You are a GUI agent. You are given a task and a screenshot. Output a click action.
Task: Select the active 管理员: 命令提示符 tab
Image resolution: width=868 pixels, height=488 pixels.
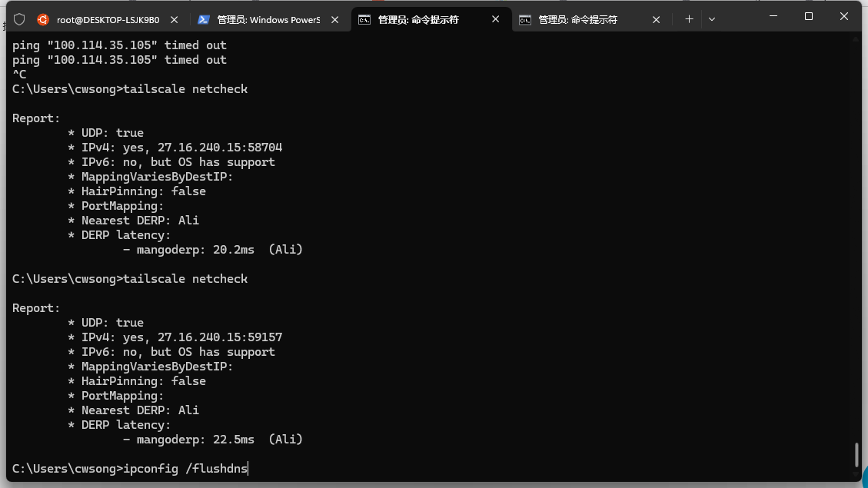pyautogui.click(x=430, y=20)
